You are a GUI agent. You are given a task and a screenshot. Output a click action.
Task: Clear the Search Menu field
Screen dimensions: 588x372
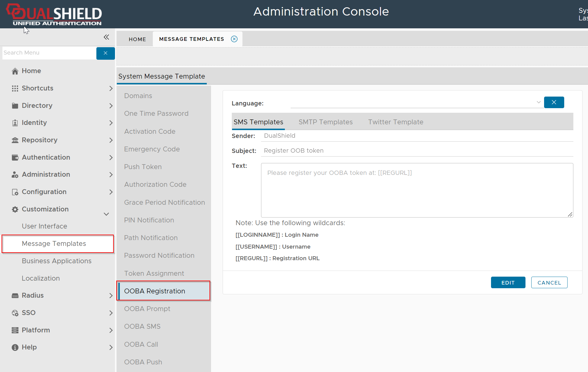click(x=106, y=53)
